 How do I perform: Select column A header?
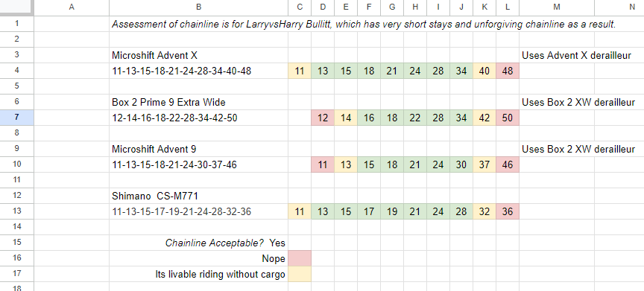[x=72, y=7]
